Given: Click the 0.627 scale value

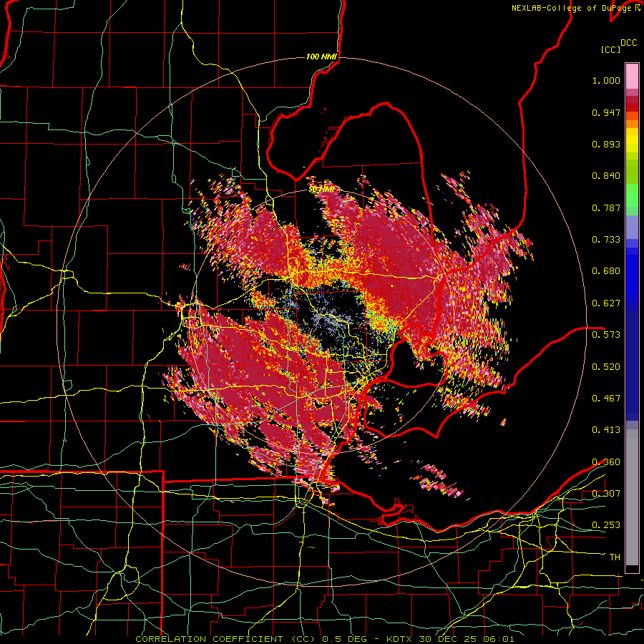Looking at the screenshot, I should pos(606,303).
